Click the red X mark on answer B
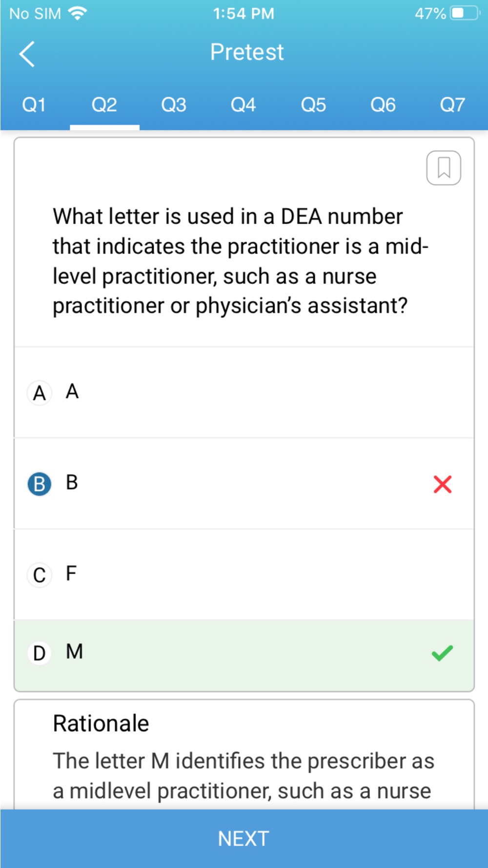The width and height of the screenshot is (488, 868). click(443, 484)
